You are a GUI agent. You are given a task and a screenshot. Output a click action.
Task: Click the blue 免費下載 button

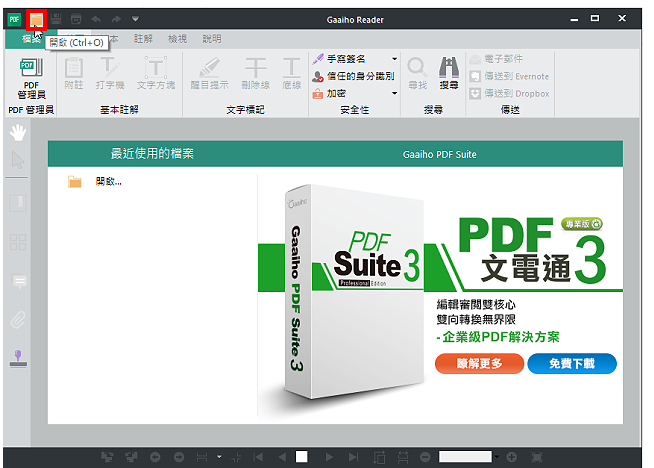click(x=572, y=364)
